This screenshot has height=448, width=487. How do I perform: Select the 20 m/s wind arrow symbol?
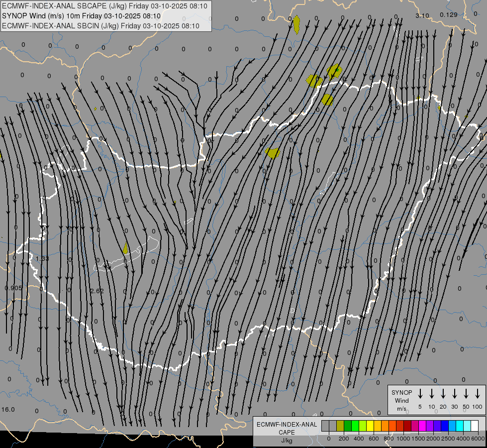[443, 394]
